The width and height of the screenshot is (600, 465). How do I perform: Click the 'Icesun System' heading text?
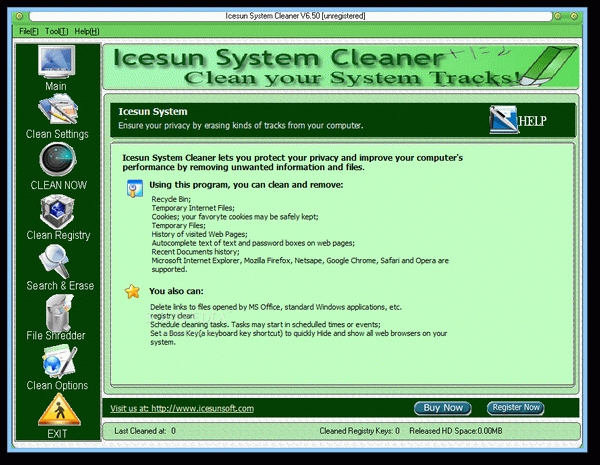(x=153, y=112)
